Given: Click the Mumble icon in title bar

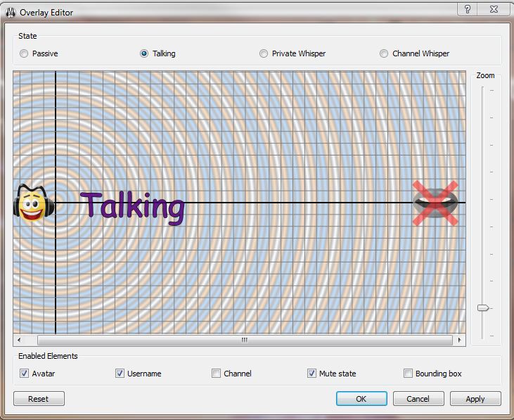Looking at the screenshot, I should coord(10,12).
